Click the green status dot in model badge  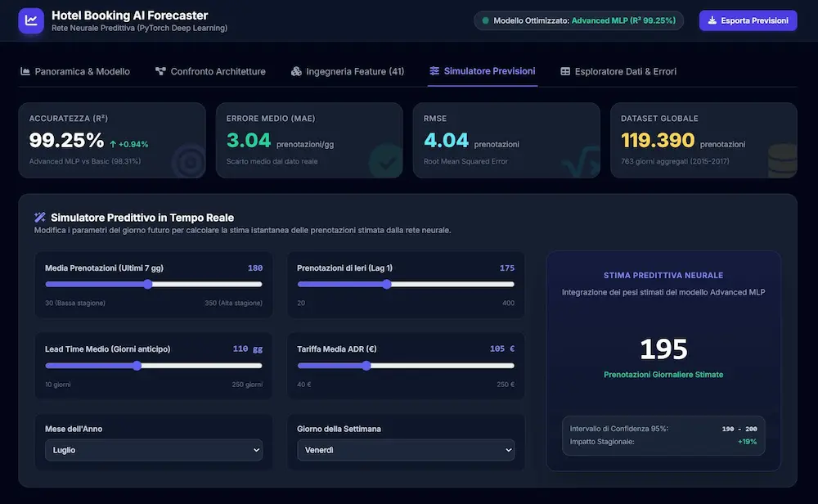pyautogui.click(x=485, y=21)
